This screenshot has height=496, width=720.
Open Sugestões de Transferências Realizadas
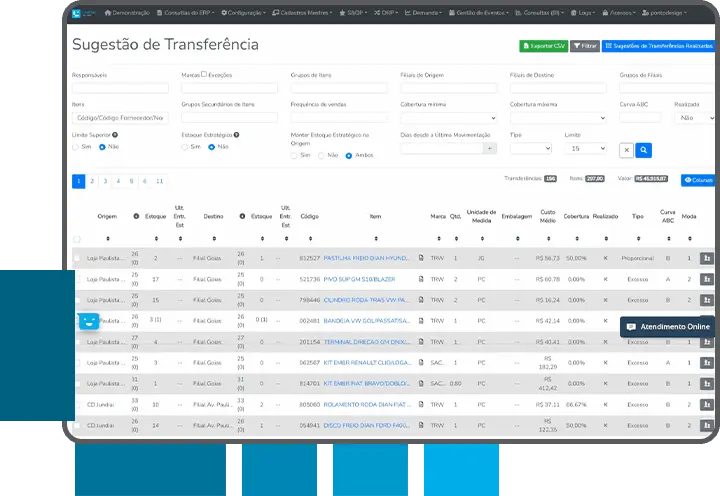[658, 46]
